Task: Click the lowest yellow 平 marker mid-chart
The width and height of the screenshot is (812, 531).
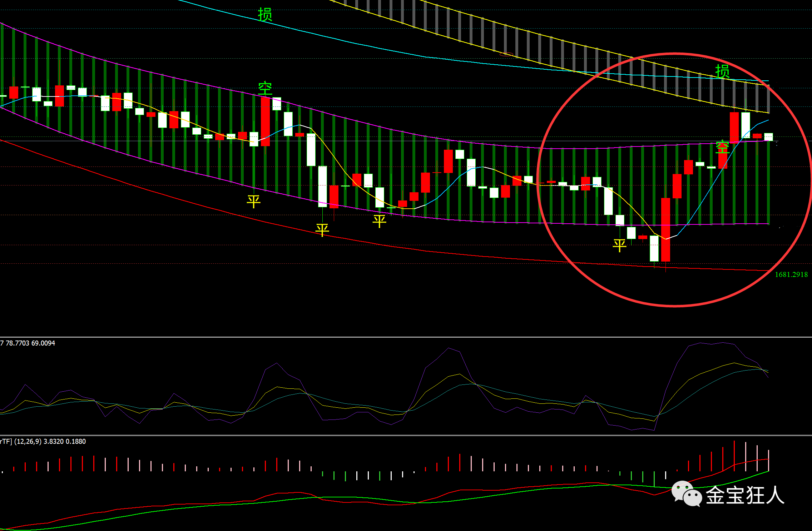Action: 322,230
